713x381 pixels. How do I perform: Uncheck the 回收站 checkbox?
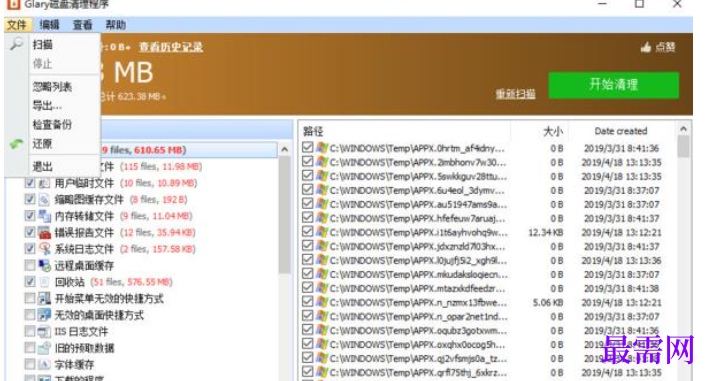30,282
